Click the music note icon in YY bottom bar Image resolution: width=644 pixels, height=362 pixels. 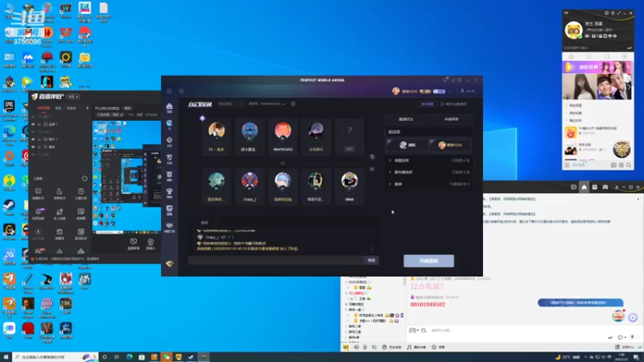pos(409,348)
